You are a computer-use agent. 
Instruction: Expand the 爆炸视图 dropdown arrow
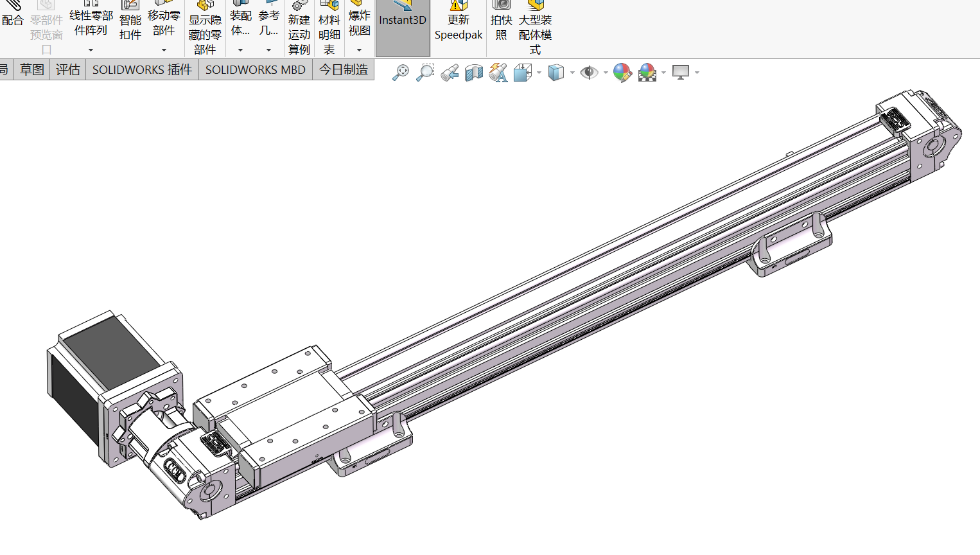(359, 50)
